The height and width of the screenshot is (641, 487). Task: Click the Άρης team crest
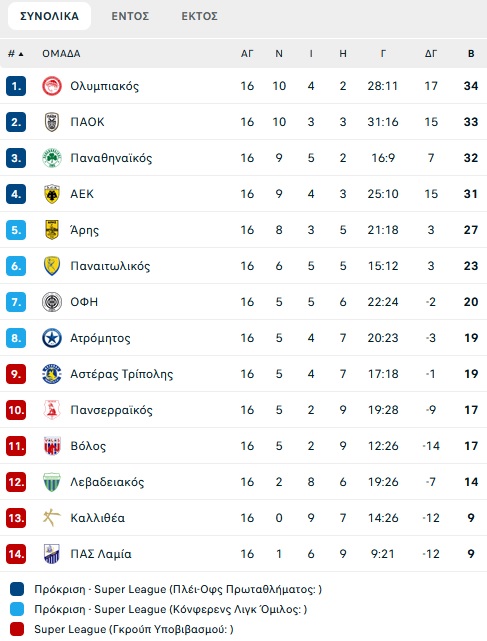point(52,230)
